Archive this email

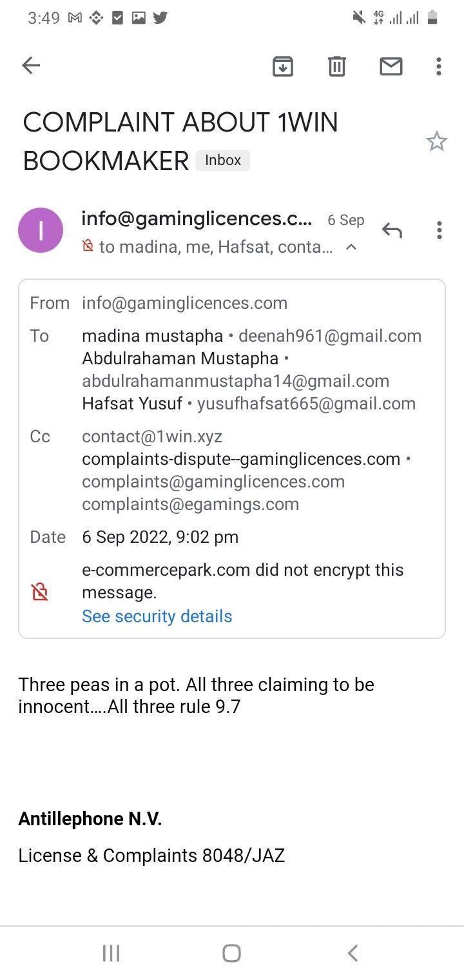[282, 66]
